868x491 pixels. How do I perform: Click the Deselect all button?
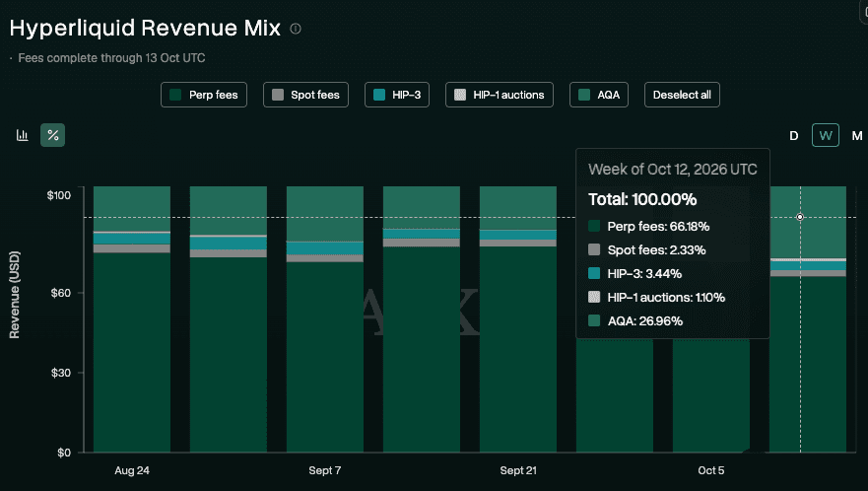pos(682,95)
